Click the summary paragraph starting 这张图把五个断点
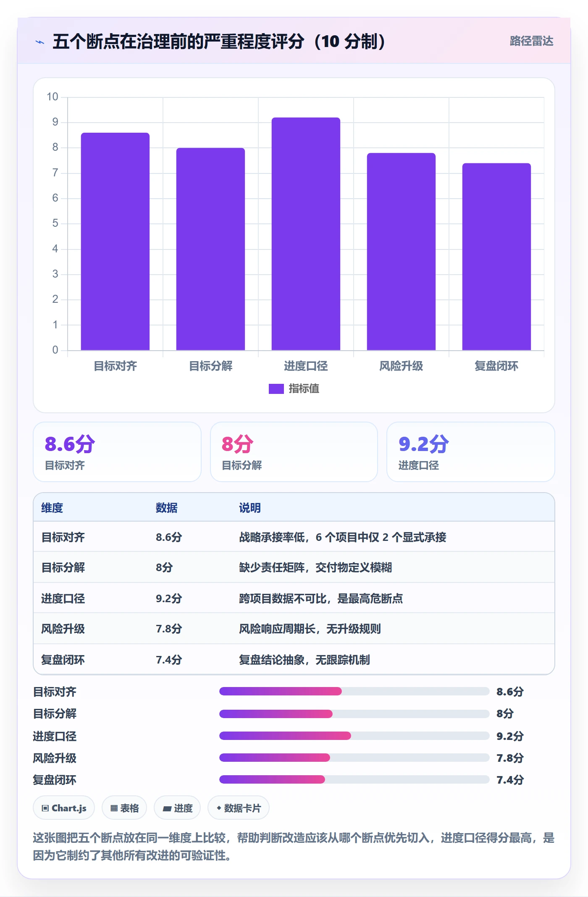This screenshot has width=588, height=897. [294, 847]
